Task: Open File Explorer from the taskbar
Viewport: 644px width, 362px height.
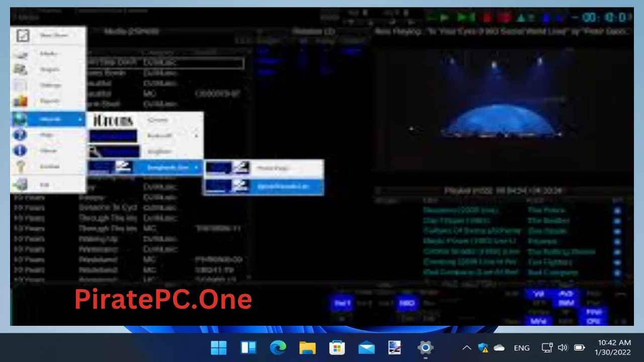Action: point(307,348)
